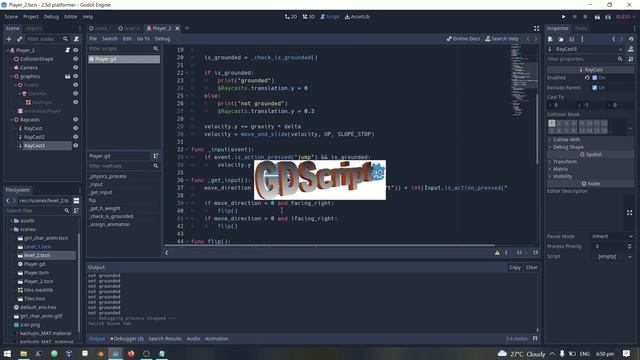The image size is (640, 360).
Task: Save resource using Inspector disk icon
Action: (x=571, y=39)
